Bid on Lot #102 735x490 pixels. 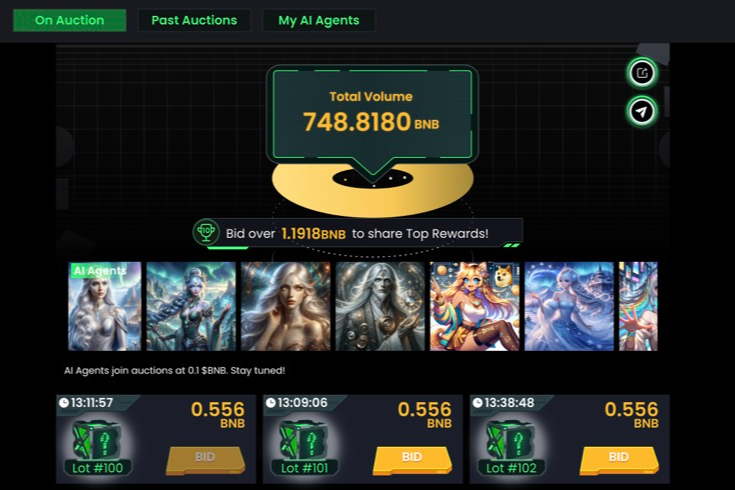619,460
